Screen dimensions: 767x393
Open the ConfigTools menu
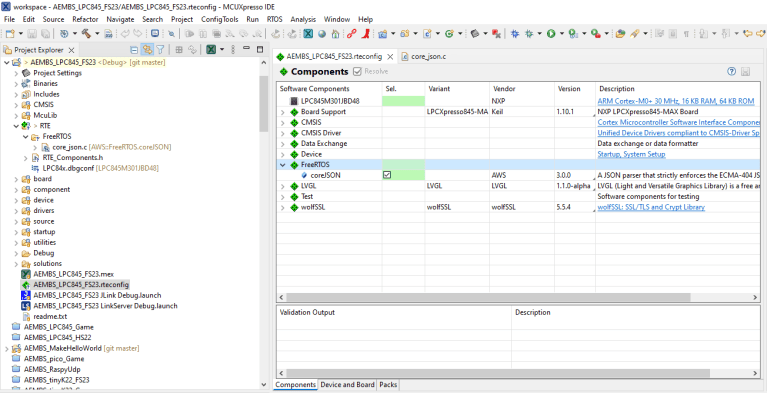click(220, 20)
